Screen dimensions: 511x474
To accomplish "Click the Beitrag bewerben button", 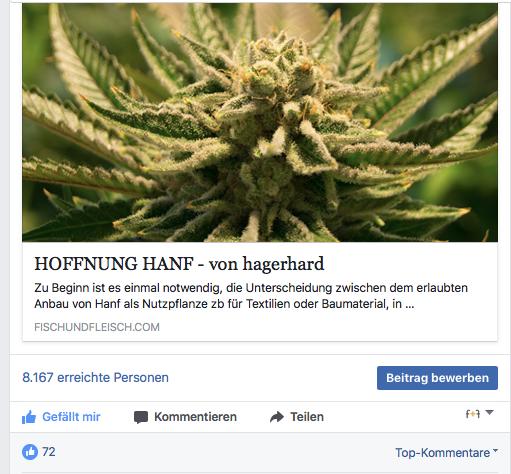I will pos(437,378).
